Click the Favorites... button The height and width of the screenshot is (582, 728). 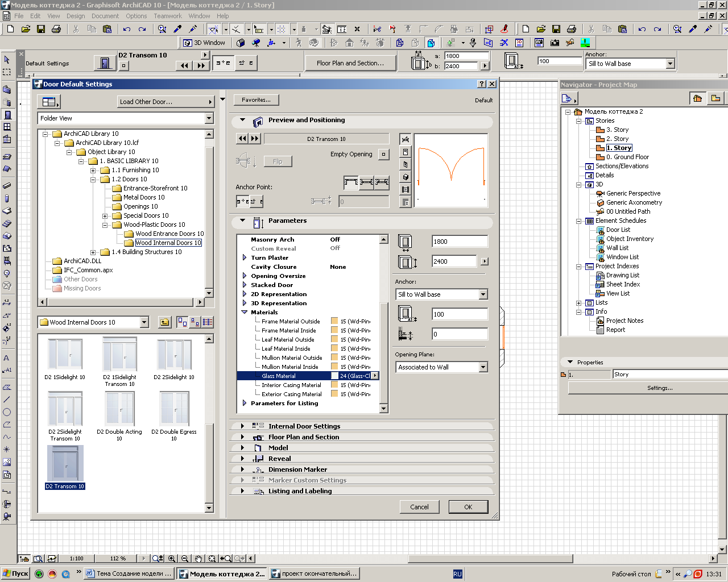click(256, 100)
